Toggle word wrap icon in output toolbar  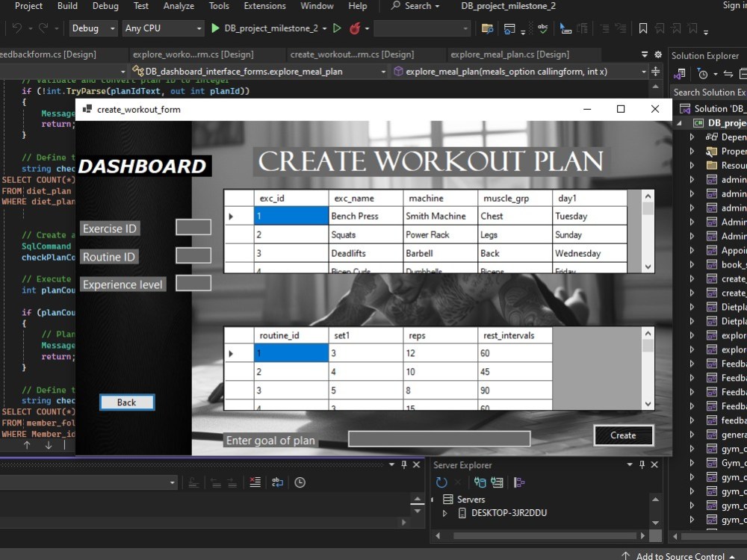point(277,482)
